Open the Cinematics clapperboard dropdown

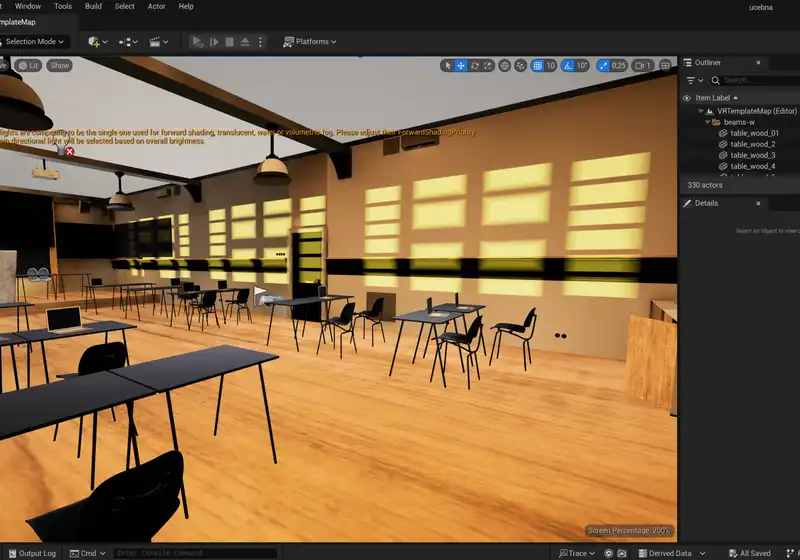[x=158, y=42]
